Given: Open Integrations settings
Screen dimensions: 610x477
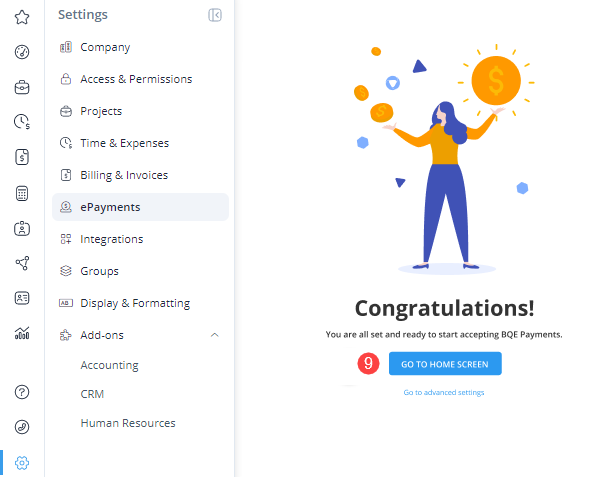Looking at the screenshot, I should click(111, 239).
